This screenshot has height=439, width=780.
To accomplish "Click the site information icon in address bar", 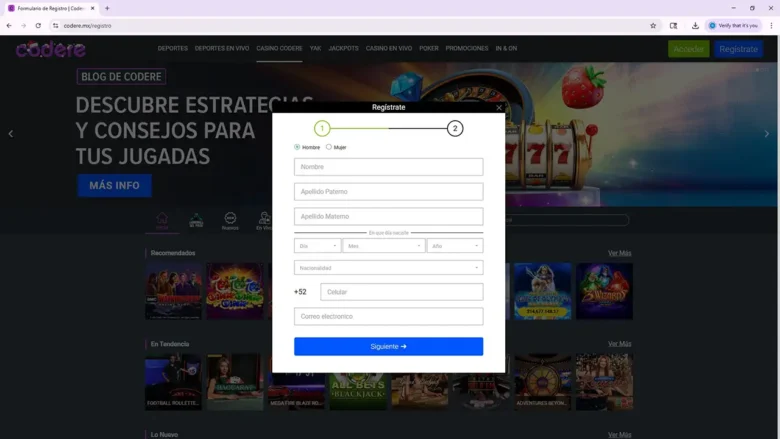I will click(x=56, y=26).
